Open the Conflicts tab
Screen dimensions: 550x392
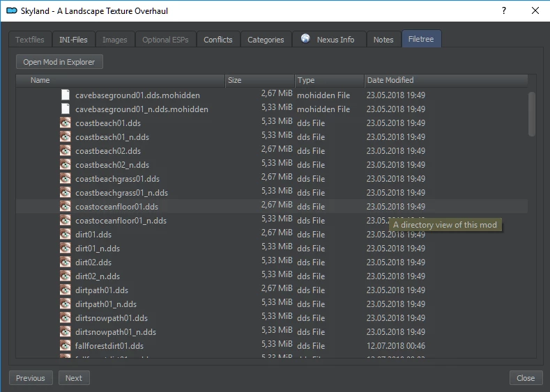click(218, 40)
